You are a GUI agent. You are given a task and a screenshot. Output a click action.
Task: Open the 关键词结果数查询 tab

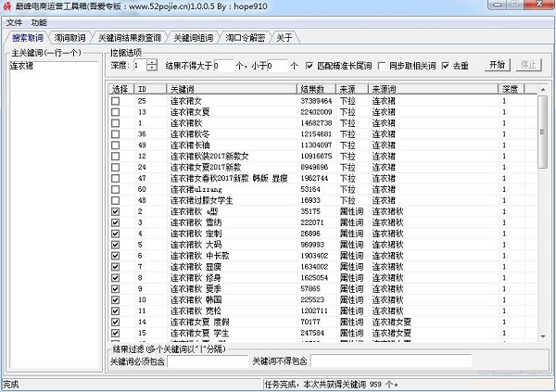pyautogui.click(x=130, y=38)
